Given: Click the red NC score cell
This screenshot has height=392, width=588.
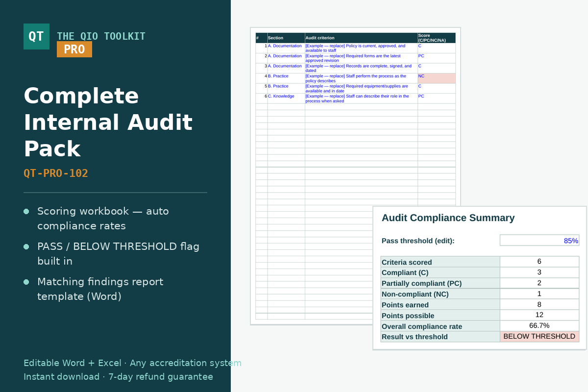Looking at the screenshot, I should click(x=437, y=78).
